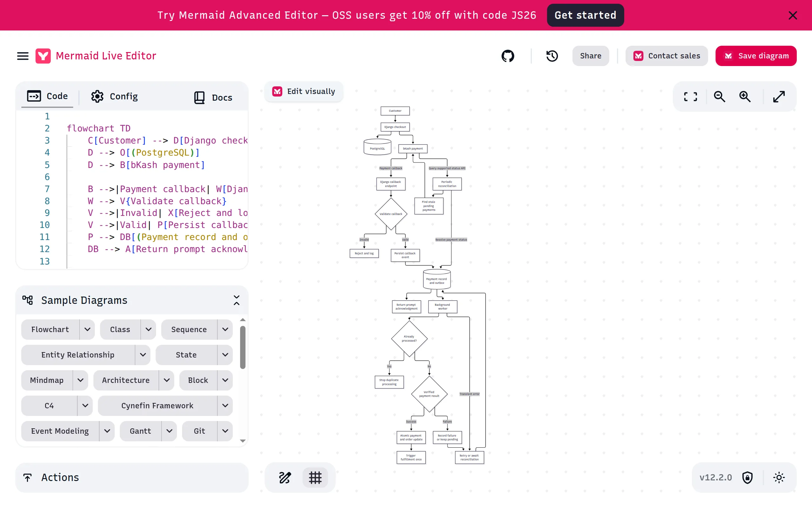
Task: Toggle light/dark theme sun icon
Action: [x=779, y=478]
